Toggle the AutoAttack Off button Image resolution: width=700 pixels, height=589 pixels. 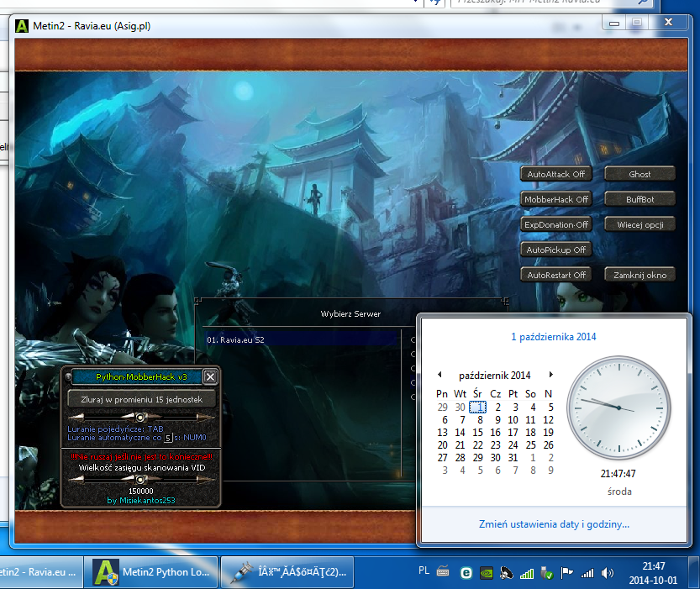555,174
